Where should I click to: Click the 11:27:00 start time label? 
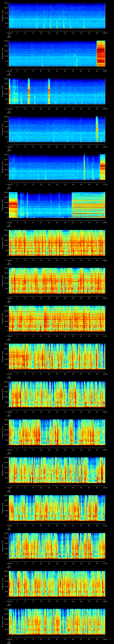9,223
